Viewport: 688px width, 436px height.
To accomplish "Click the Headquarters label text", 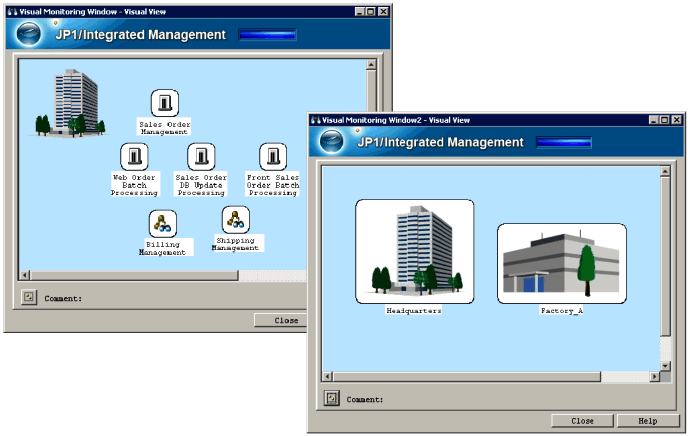I will 414,311.
